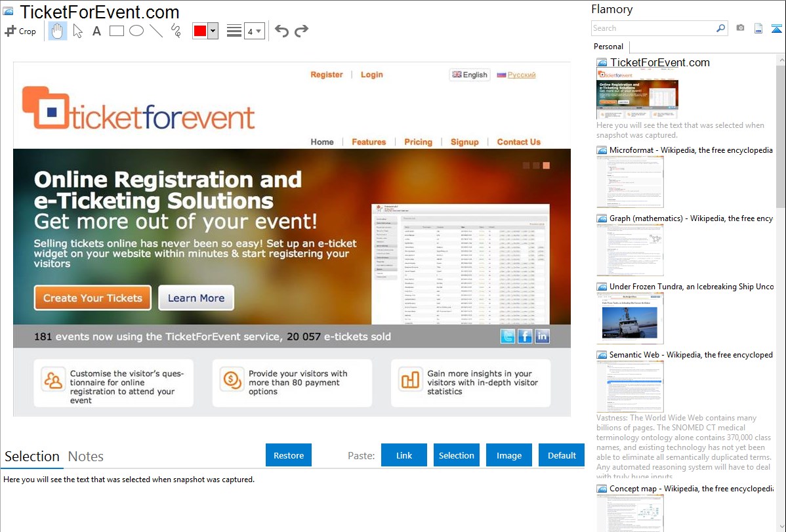Click the Learn More button
Viewport: 786px width, 532px height.
[x=196, y=298]
